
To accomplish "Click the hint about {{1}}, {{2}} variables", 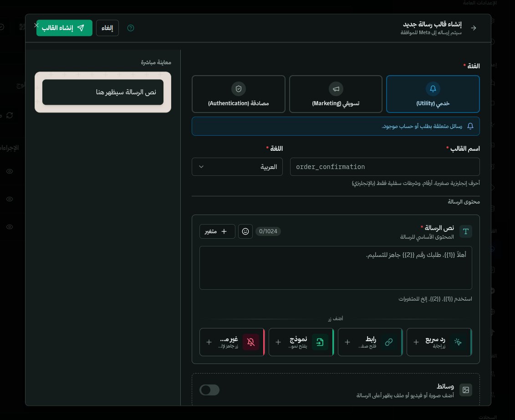I will tap(435, 299).
